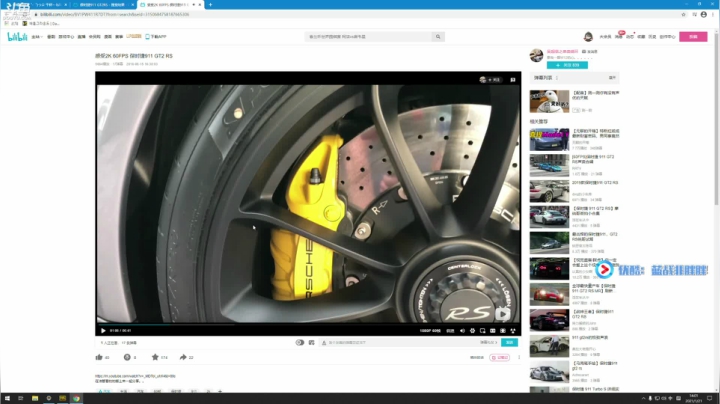Add a tag with the plus button

(220, 391)
